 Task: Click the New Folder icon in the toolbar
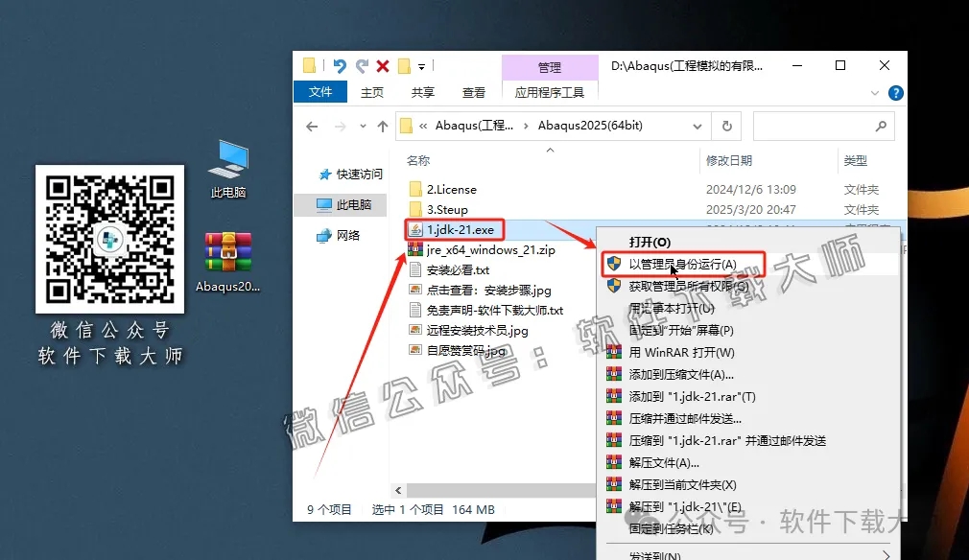click(403, 65)
